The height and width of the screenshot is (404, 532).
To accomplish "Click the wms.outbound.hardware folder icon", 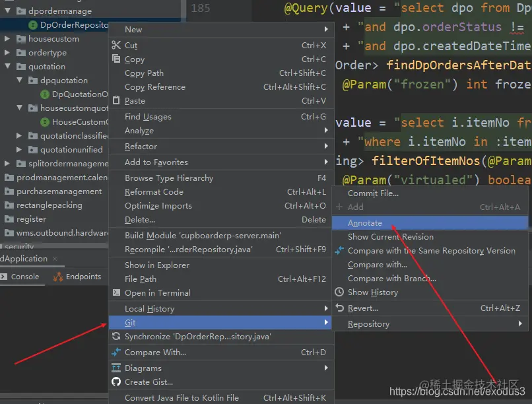I will pyautogui.click(x=9, y=233).
